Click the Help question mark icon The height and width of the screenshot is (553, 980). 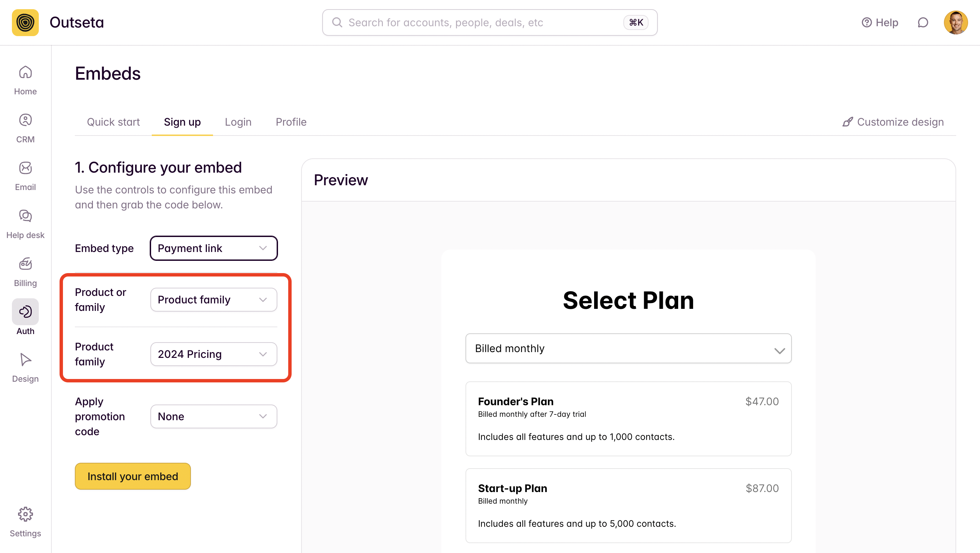point(866,22)
